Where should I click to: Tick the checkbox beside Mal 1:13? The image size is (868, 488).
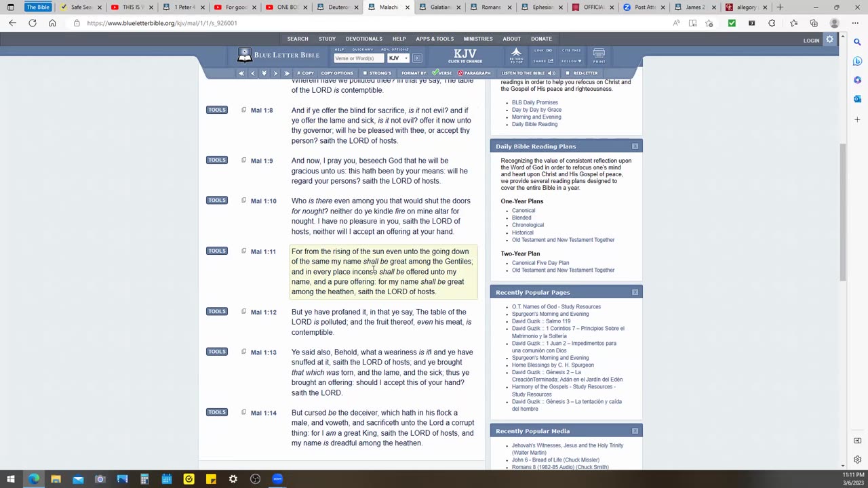coord(244,351)
